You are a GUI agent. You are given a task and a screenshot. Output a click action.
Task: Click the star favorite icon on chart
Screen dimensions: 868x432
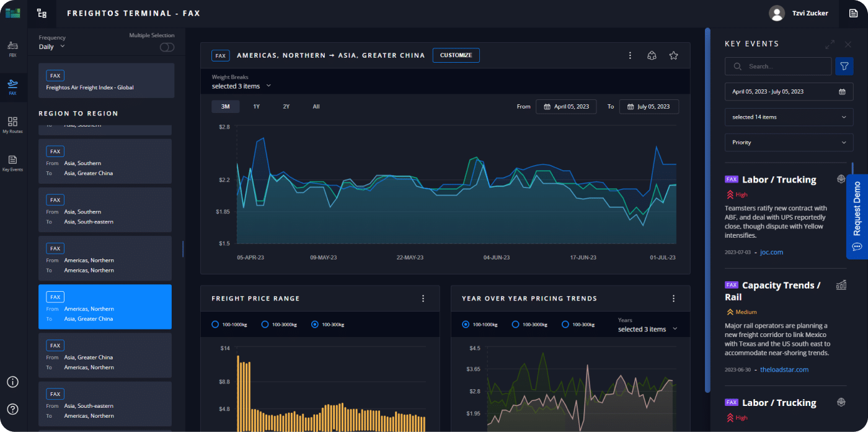(673, 55)
